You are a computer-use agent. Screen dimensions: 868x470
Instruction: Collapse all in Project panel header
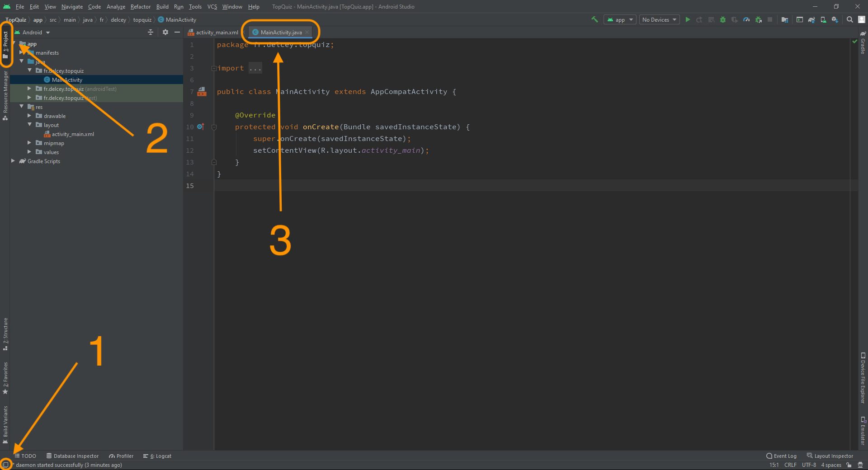point(151,32)
